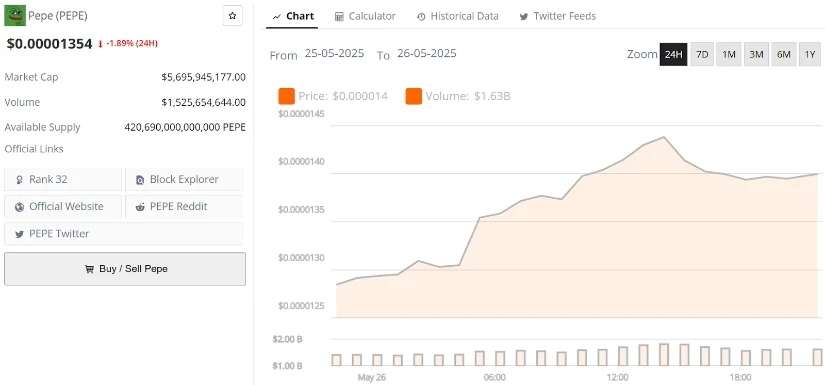This screenshot has width=825, height=385.
Task: Click the orange Price color swatch
Action: (x=287, y=96)
